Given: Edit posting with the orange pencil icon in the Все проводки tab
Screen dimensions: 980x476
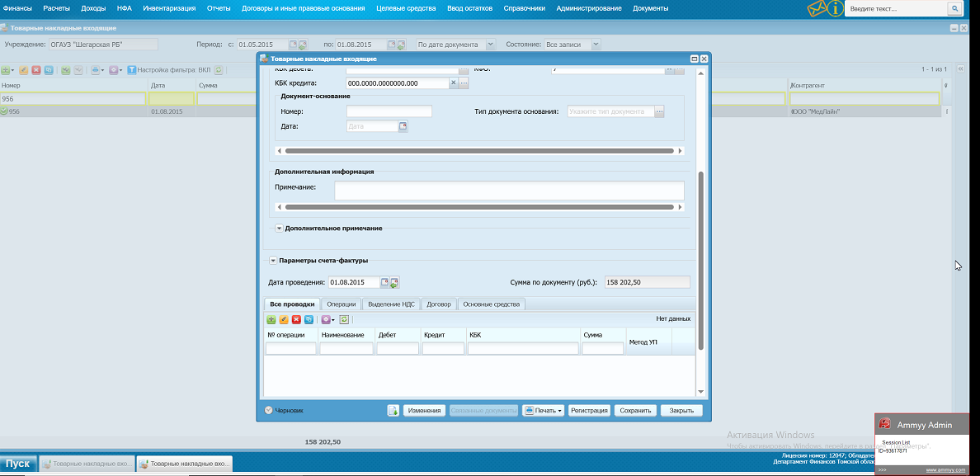Looking at the screenshot, I should (284, 319).
